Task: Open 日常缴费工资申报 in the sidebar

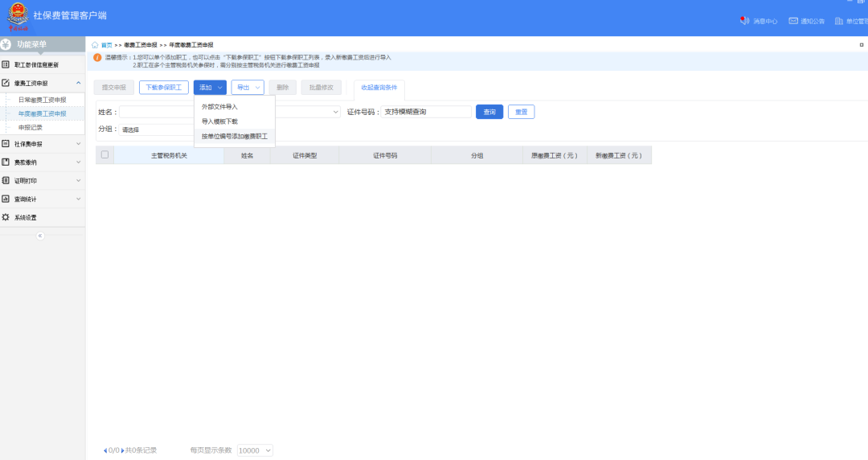Action: tap(43, 100)
